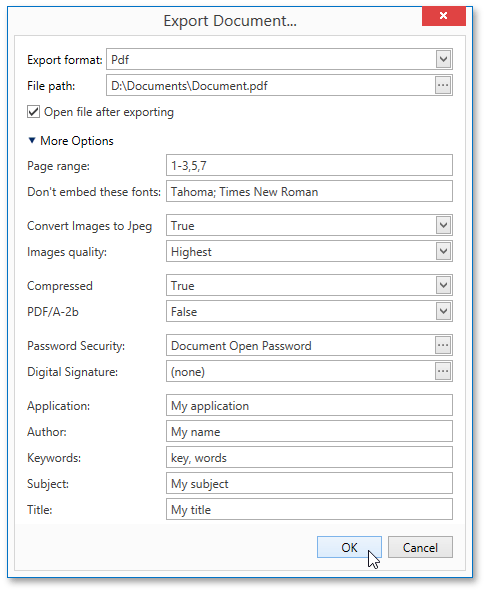Click the Subject input field

309,484
